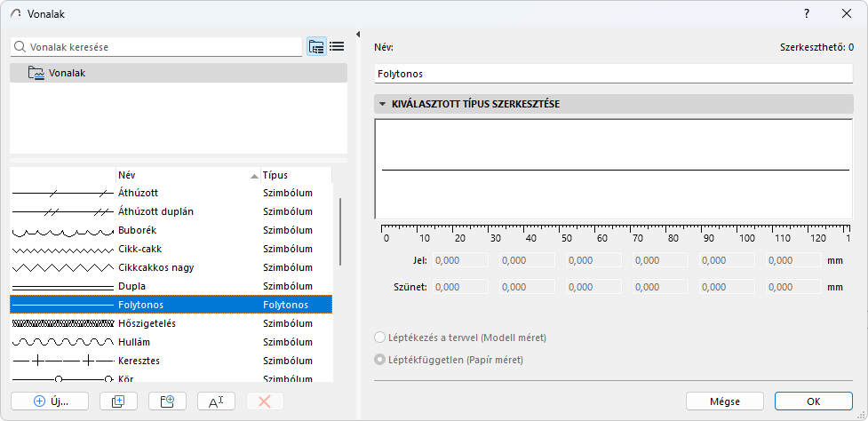
Task: Click the Új... new button
Action: coord(49,401)
